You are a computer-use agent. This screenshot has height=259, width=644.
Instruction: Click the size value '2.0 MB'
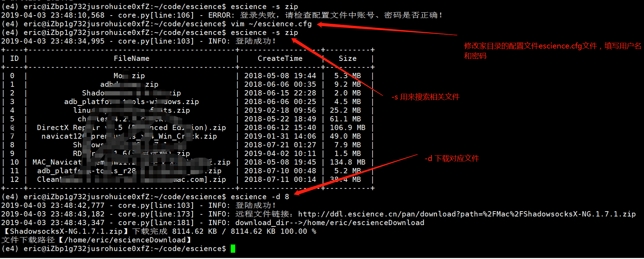(x=348, y=93)
